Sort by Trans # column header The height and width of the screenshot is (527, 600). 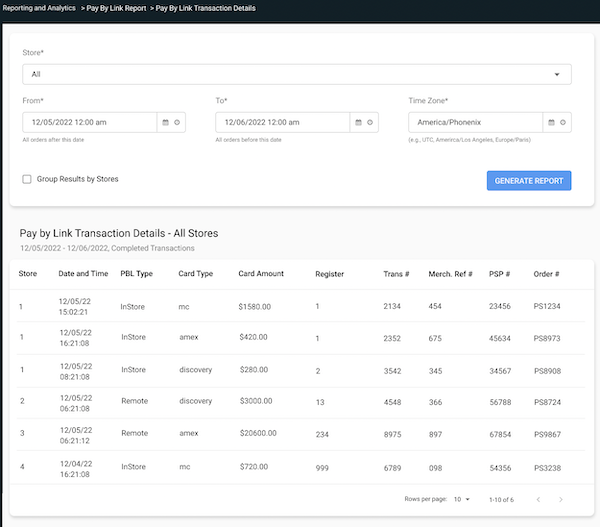tap(396, 274)
